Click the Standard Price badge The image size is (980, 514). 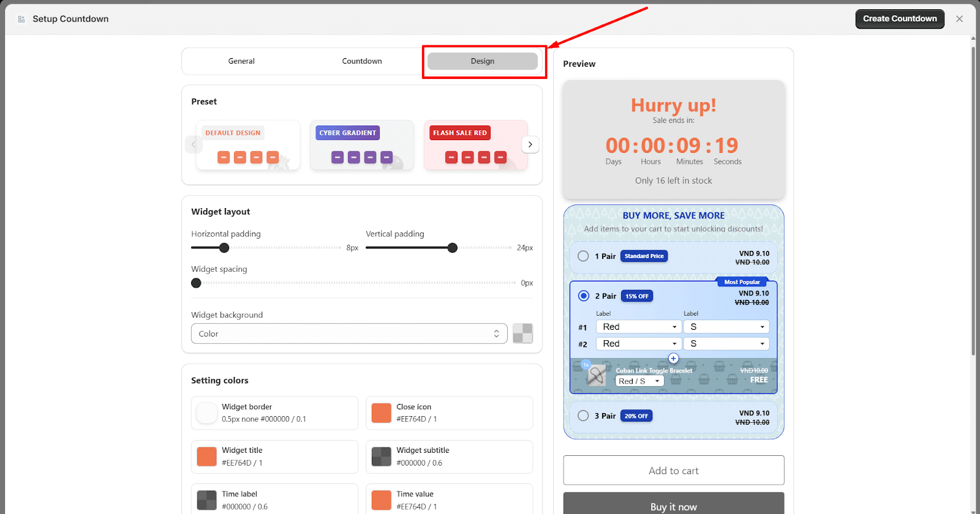point(644,256)
